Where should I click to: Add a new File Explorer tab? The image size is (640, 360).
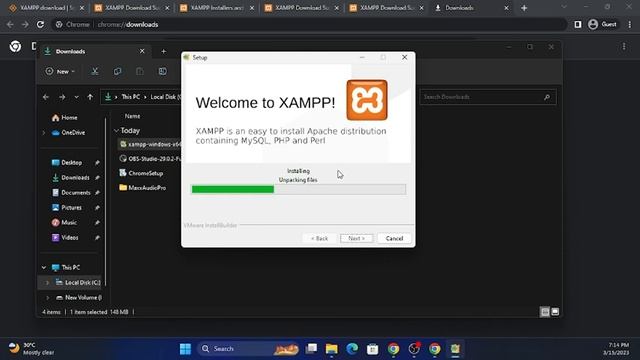click(163, 51)
